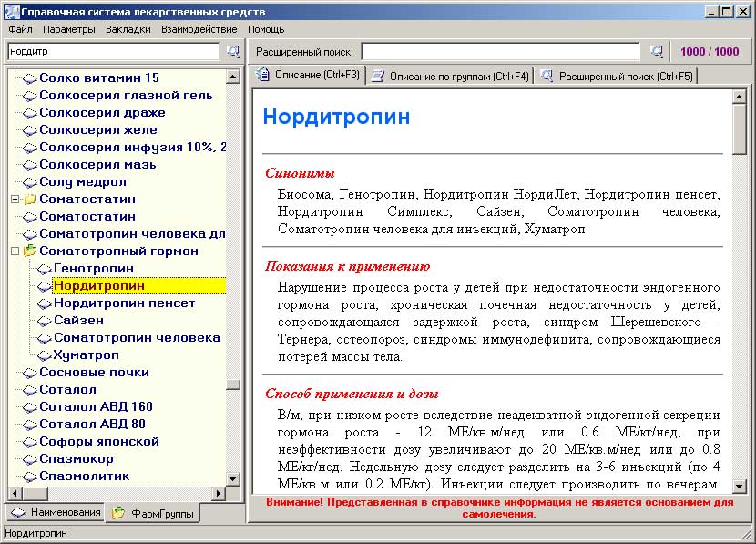Click the pill icon beside Сосновые почки
The height and width of the screenshot is (544, 756).
tap(29, 373)
